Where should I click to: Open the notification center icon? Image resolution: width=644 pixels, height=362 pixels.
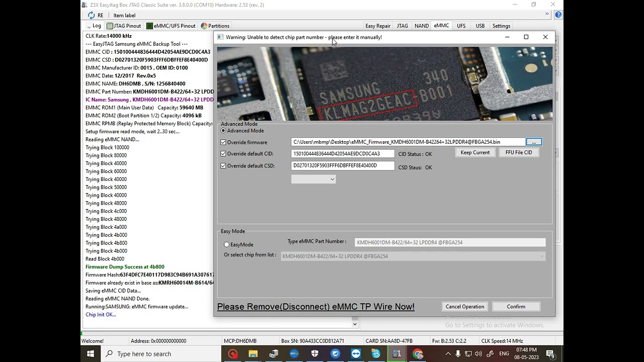click(x=550, y=354)
